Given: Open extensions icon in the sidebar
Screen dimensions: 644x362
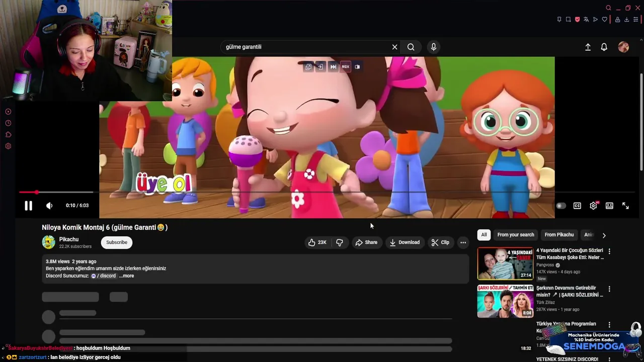Looking at the screenshot, I should click(x=8, y=135).
